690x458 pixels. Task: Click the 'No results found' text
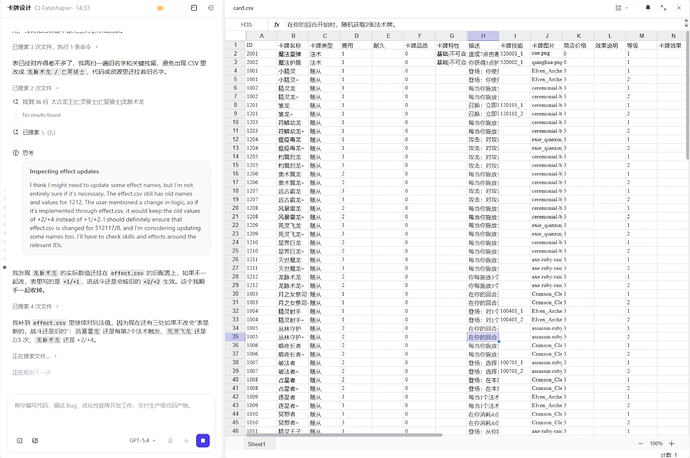(42, 115)
